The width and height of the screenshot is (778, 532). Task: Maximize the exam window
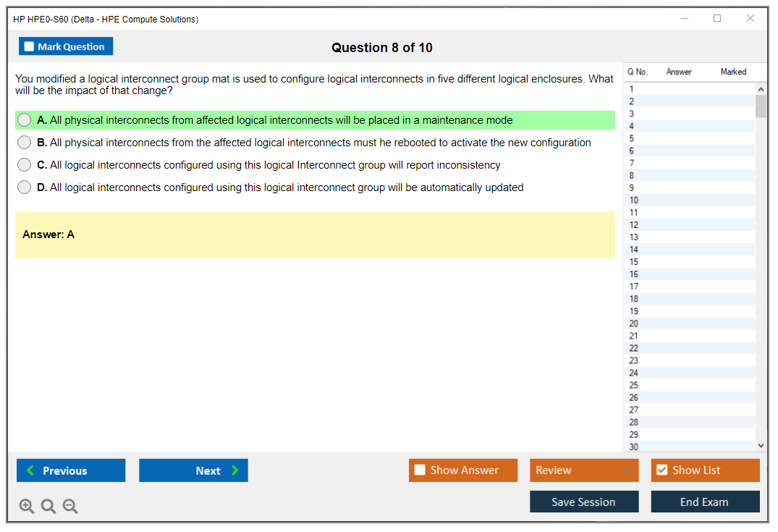pos(717,19)
